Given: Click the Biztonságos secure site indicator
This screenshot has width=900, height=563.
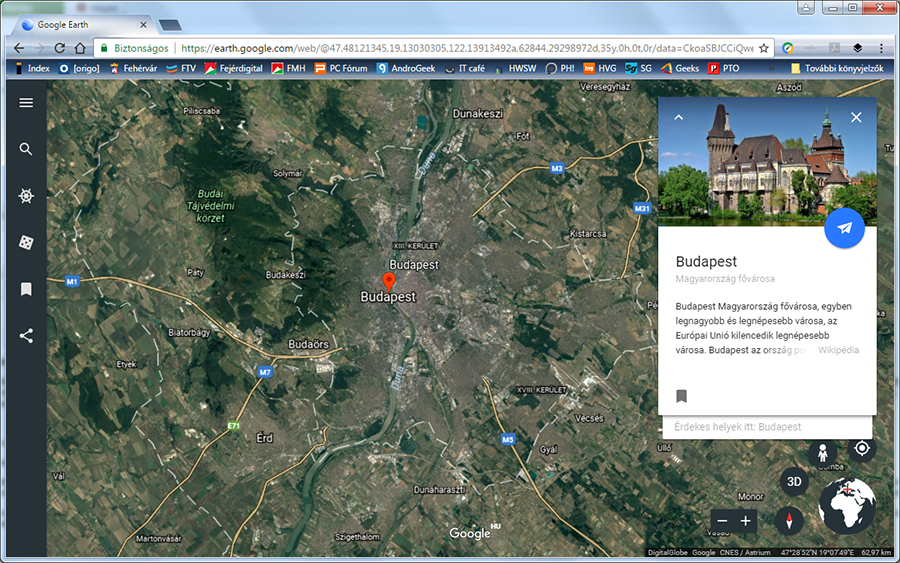Looking at the screenshot, I should tap(135, 48).
